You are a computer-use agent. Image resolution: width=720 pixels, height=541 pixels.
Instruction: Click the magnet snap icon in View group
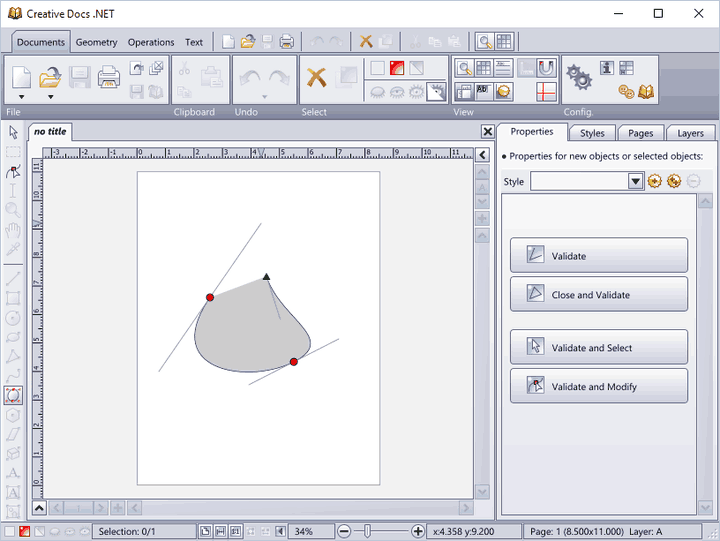546,68
